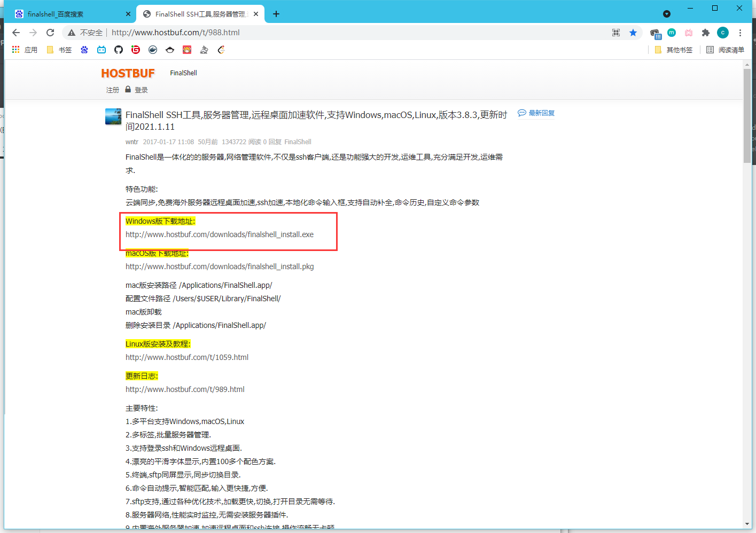The image size is (756, 533).
Task: Click the page vertical scrollbar thumb
Action: coord(747,115)
